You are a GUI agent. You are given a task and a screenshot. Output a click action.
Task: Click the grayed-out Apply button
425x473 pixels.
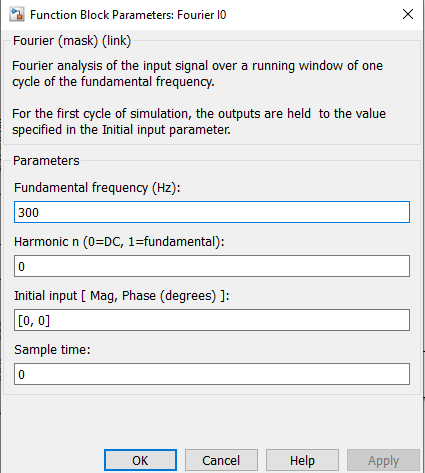pos(383,460)
